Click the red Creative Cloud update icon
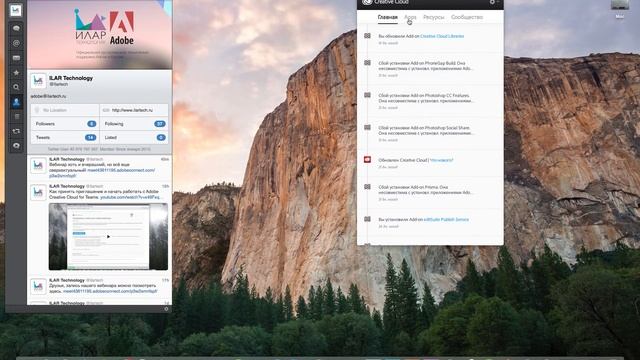The image size is (640, 360). coord(367,160)
